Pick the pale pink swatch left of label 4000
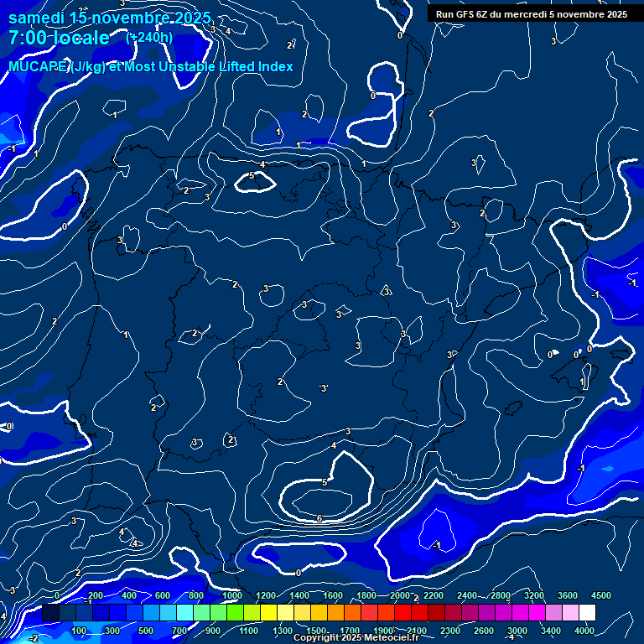 coord(570,612)
